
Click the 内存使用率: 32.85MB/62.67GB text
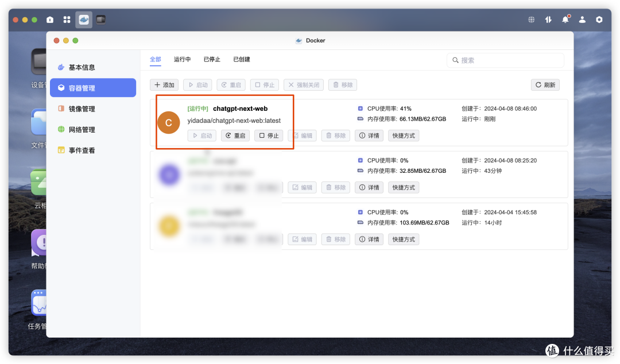406,171
